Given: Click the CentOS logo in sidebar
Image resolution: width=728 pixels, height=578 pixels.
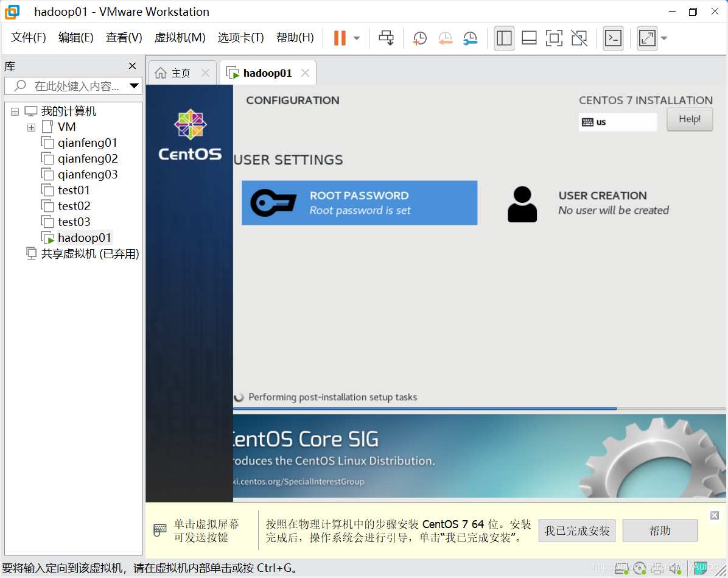Looking at the screenshot, I should coord(190,135).
